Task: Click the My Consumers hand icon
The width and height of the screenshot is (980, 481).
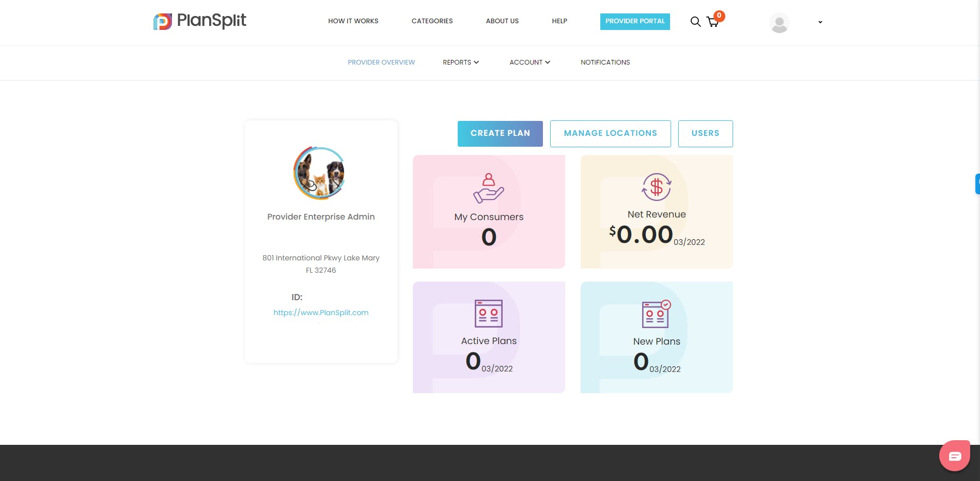Action: point(489,188)
